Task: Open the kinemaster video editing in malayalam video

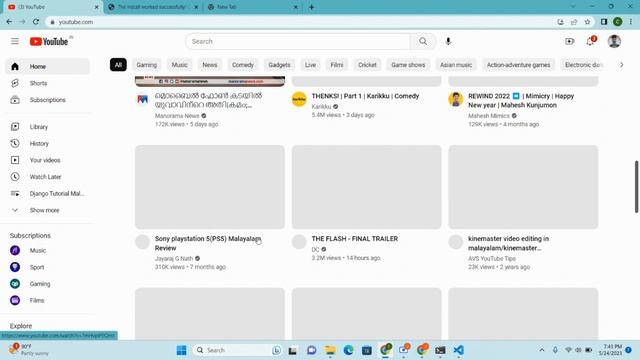Action: pos(509,243)
